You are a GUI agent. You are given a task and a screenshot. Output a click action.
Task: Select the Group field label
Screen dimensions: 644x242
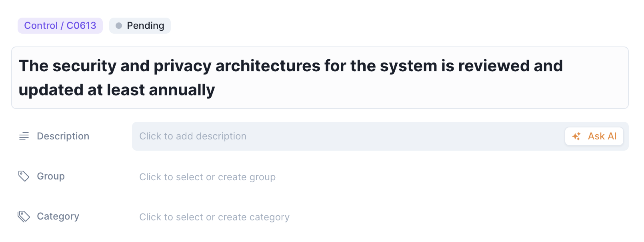51,176
